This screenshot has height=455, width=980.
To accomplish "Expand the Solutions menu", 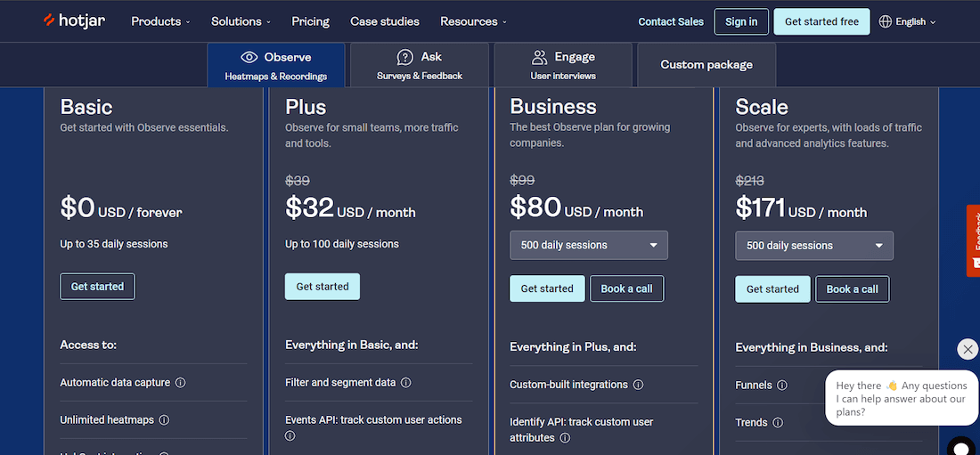I will (241, 21).
